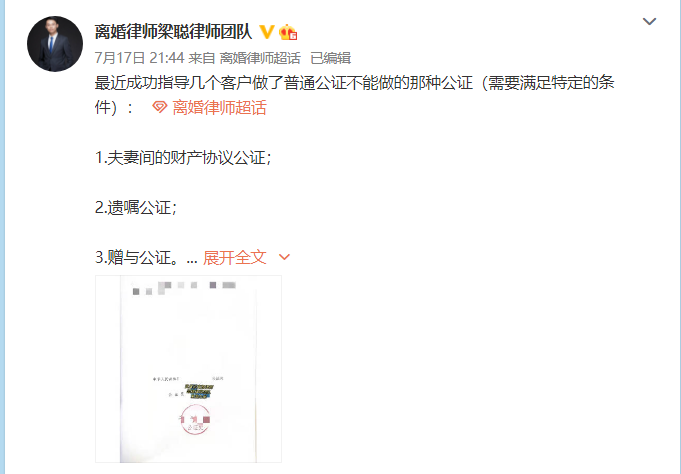Expand post via arrow beside 展开全文
The image size is (681, 474).
[284, 257]
